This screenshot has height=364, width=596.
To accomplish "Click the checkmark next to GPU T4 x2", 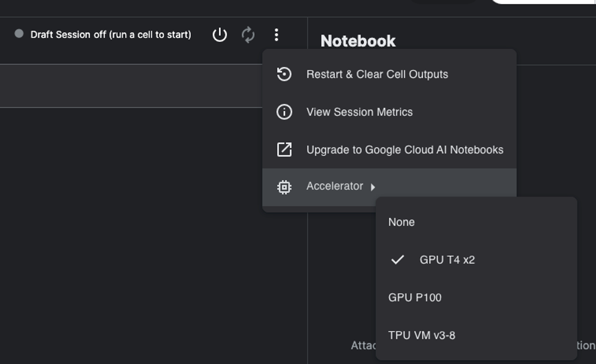I will tap(397, 259).
